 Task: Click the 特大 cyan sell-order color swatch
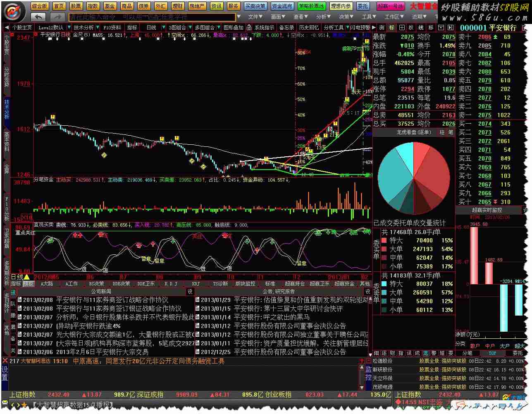click(384, 284)
